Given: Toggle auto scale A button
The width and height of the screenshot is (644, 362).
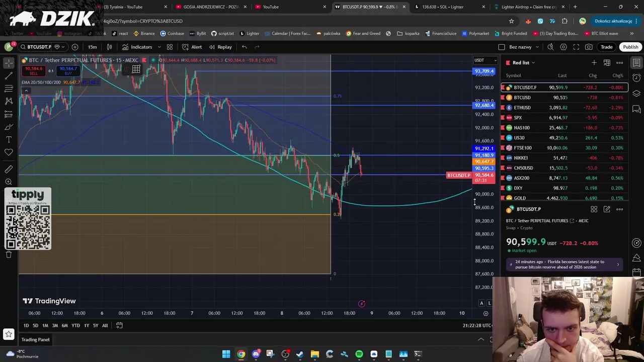Looking at the screenshot, I should (x=481, y=303).
